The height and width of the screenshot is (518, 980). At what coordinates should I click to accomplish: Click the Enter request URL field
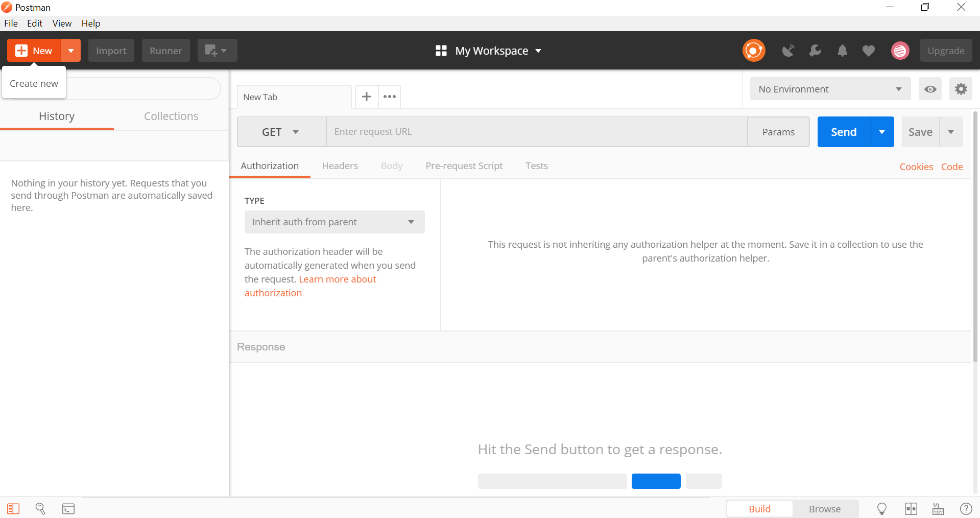coord(537,132)
